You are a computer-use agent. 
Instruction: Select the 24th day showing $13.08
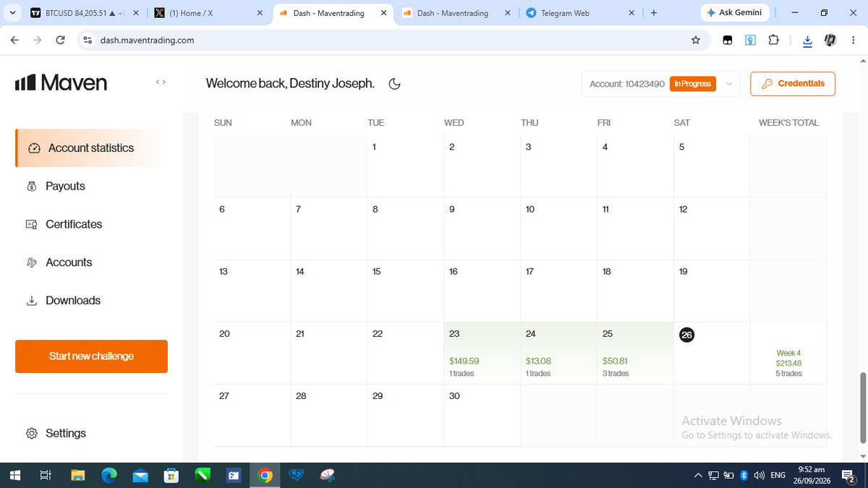click(558, 354)
